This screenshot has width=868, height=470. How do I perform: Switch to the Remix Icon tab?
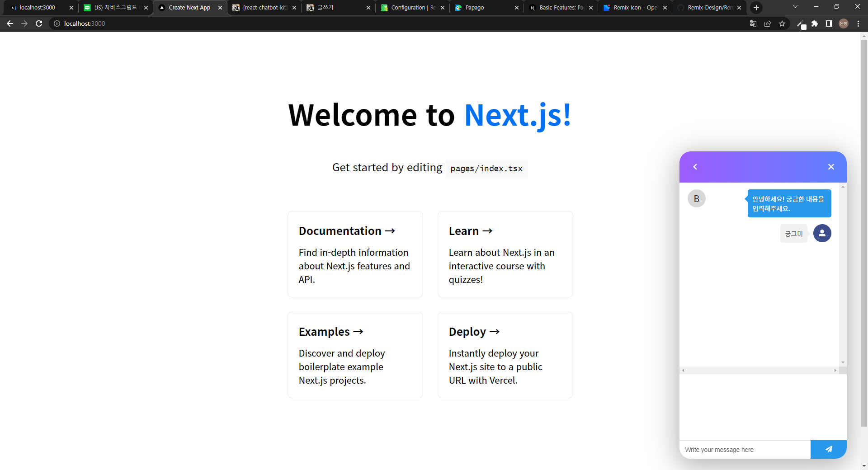click(x=636, y=8)
